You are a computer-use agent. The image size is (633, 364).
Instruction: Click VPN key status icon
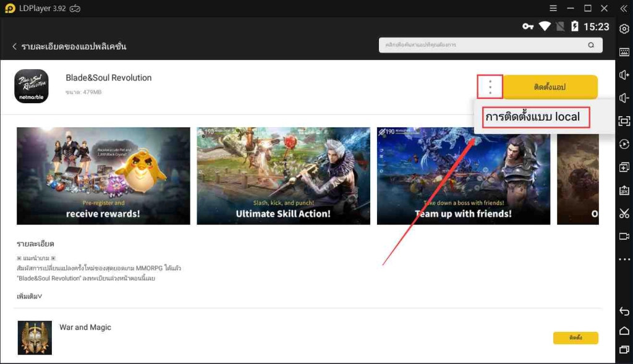pos(528,27)
